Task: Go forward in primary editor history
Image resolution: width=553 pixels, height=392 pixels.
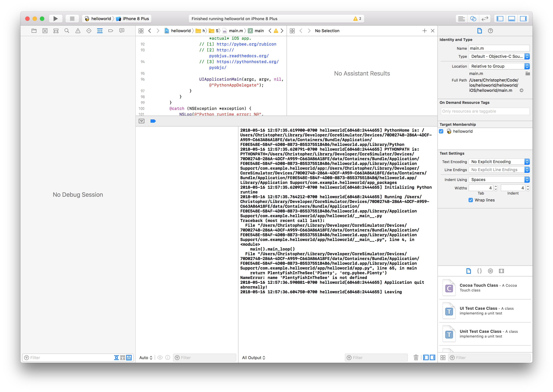Action: [x=158, y=31]
